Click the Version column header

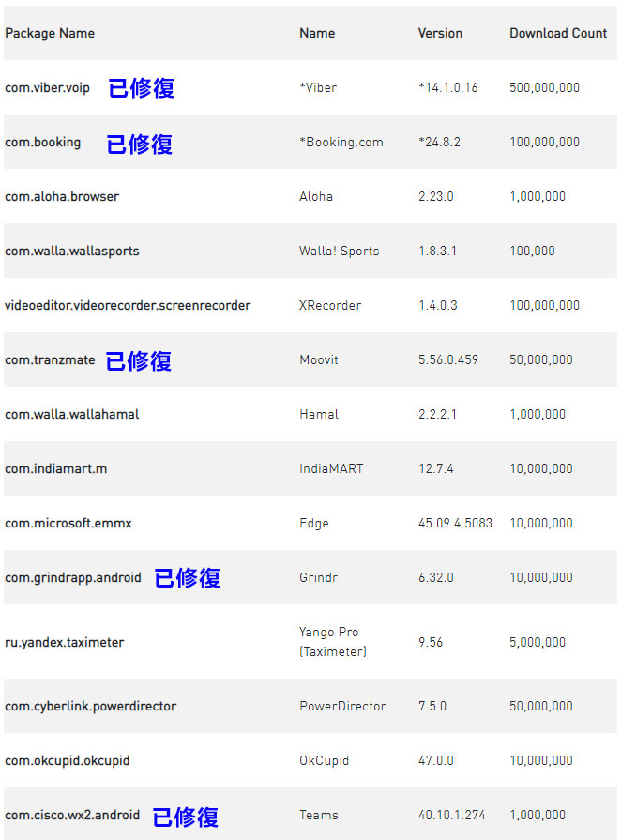(440, 33)
